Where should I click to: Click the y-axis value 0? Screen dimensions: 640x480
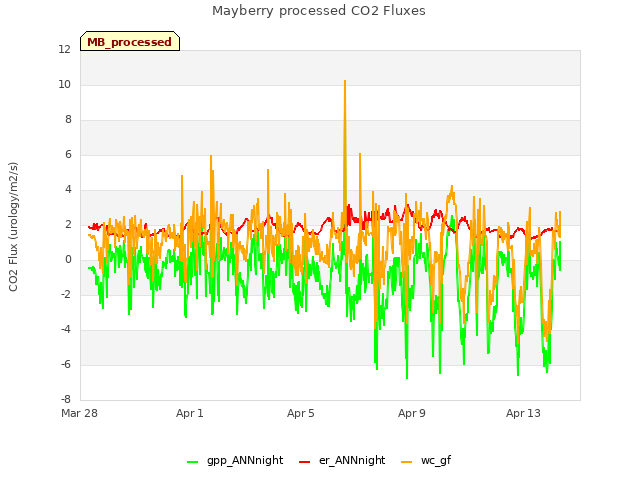coord(68,260)
